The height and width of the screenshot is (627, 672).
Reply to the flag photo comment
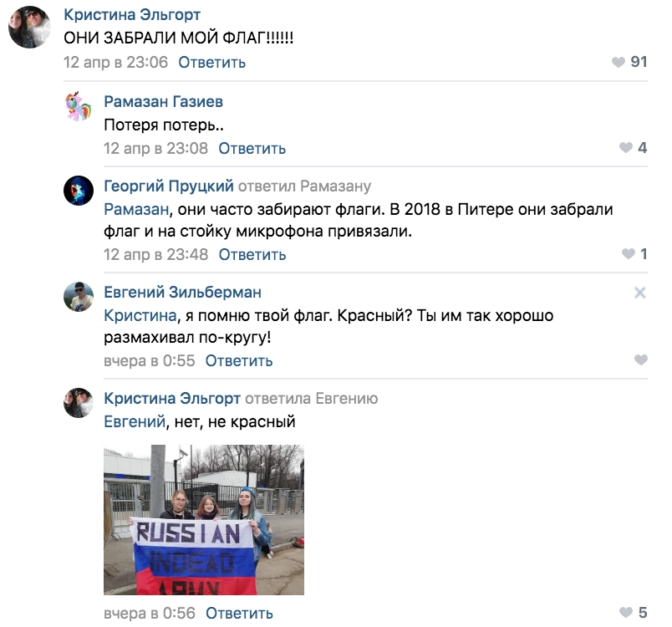[x=239, y=614]
